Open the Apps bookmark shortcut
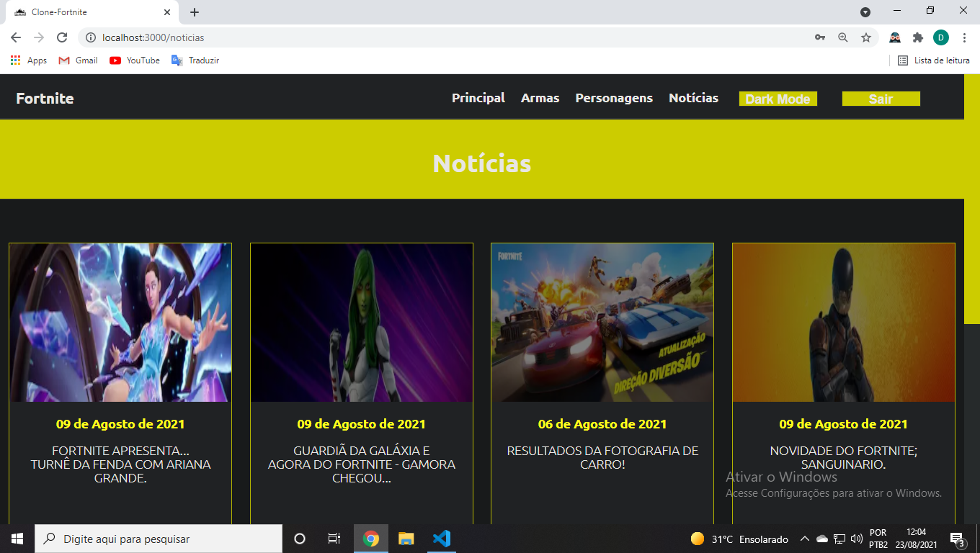This screenshot has width=980, height=553. coord(29,60)
